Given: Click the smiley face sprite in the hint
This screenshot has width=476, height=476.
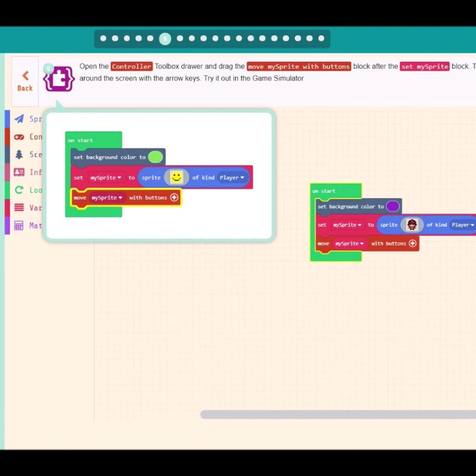Looking at the screenshot, I should [x=176, y=178].
